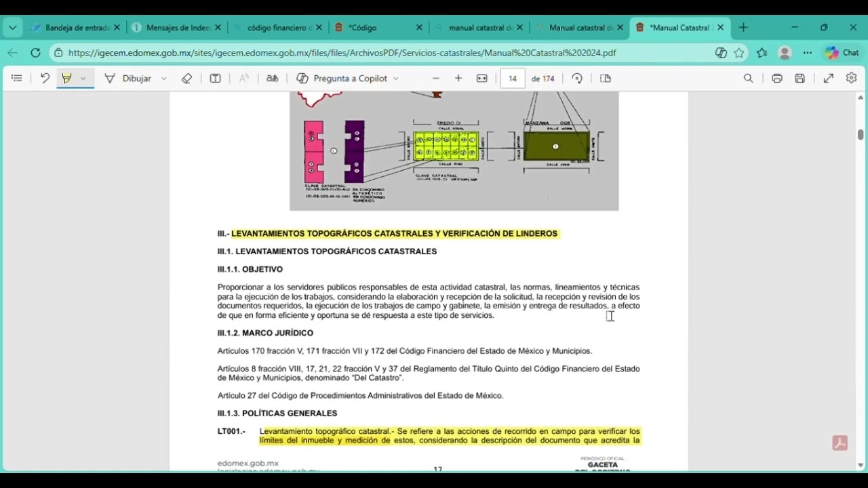Open the favorites list icon

coord(762,53)
